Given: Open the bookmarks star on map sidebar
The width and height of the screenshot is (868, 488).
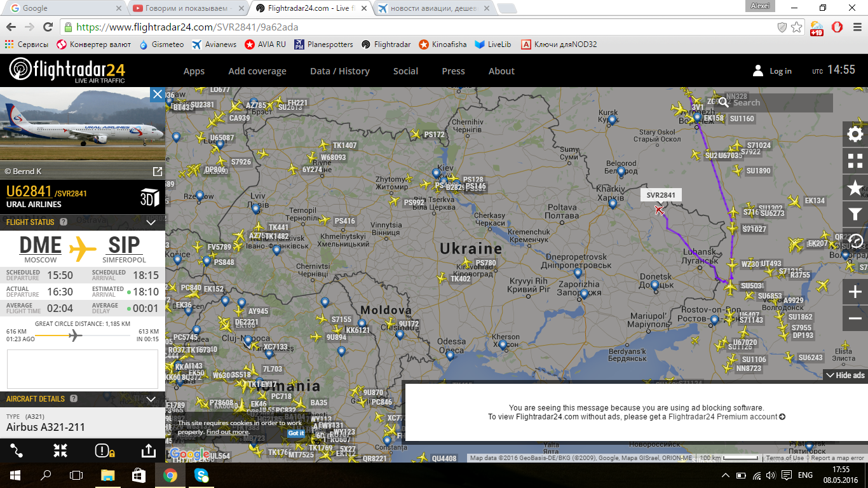Looking at the screenshot, I should tap(855, 187).
